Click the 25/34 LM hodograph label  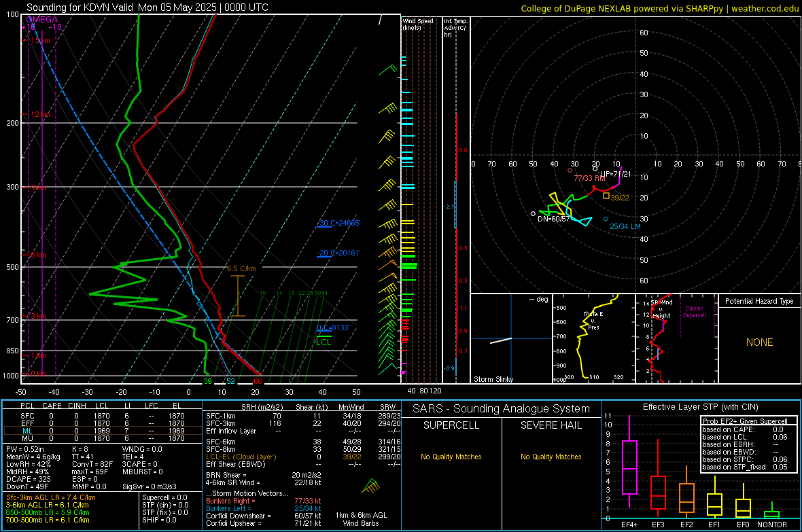point(625,226)
